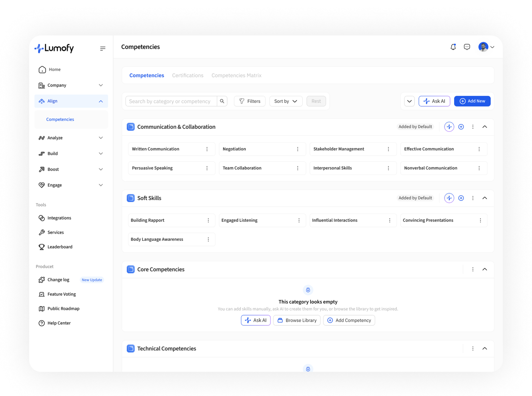Open options for Negotiation competency
The height and width of the screenshot is (396, 532).
298,149
